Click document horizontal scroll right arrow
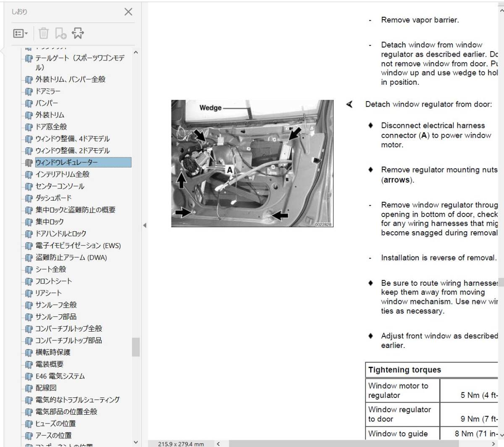Screen dimensions: 504x447 pos(493,444)
